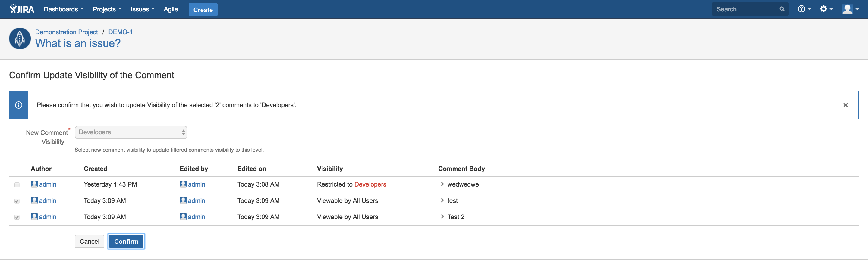Open the Issues menu
868x260 pixels.
click(x=143, y=9)
